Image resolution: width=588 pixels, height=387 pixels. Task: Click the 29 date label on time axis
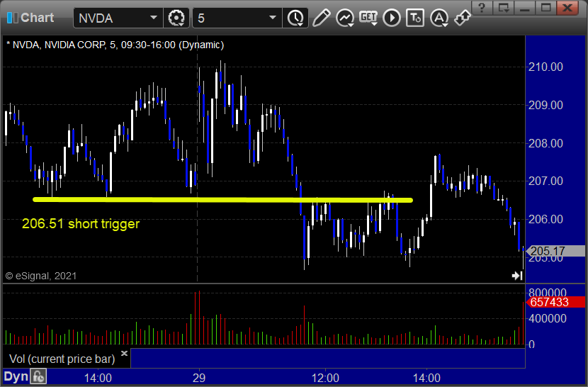(199, 378)
